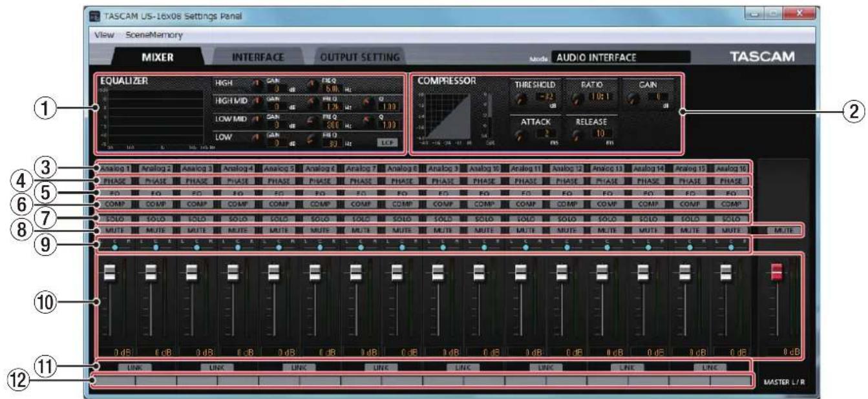Enable EQ on Analog 14

tap(648, 192)
